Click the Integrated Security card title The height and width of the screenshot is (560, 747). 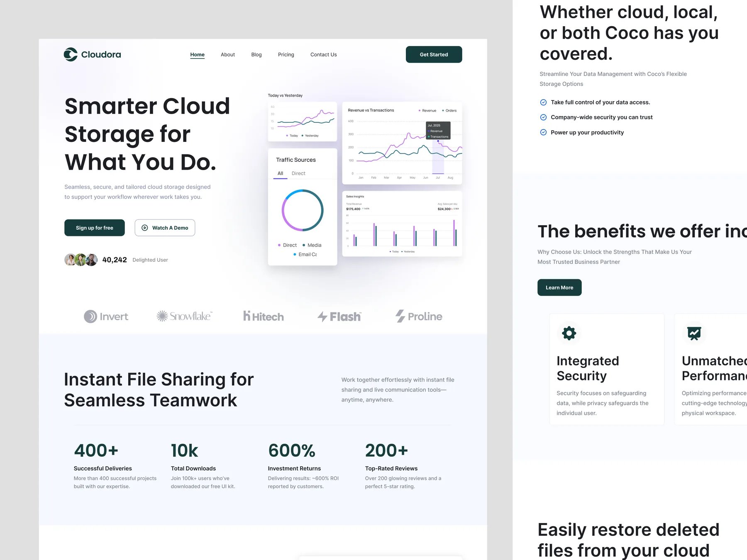pyautogui.click(x=588, y=368)
